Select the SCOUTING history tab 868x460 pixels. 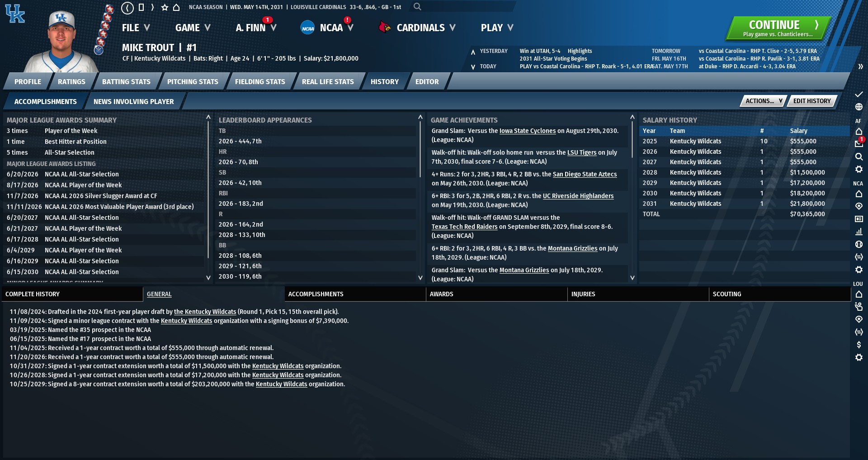tap(779, 294)
